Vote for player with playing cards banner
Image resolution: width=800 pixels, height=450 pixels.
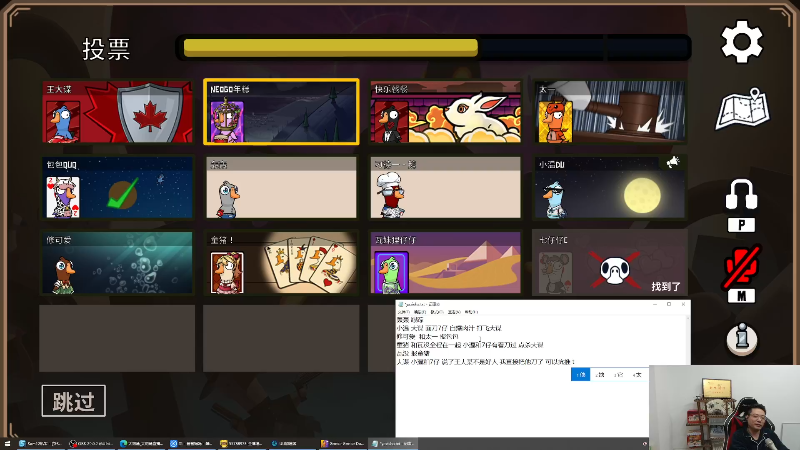point(281,263)
